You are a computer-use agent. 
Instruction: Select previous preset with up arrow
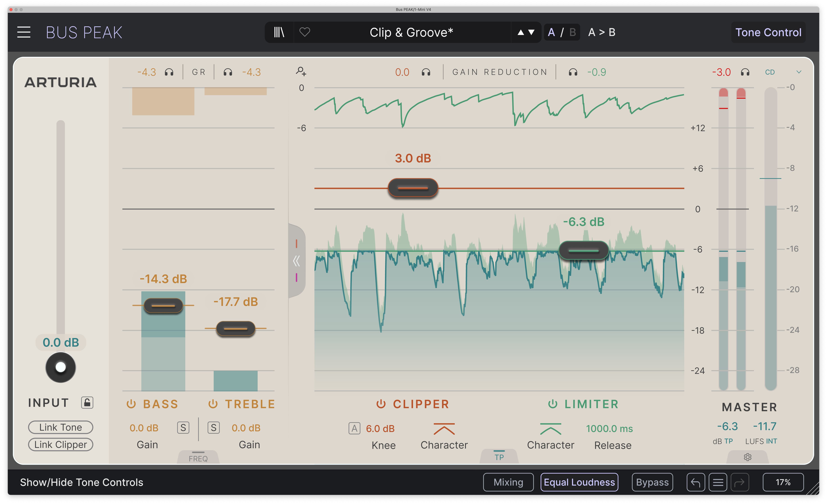[x=521, y=32]
